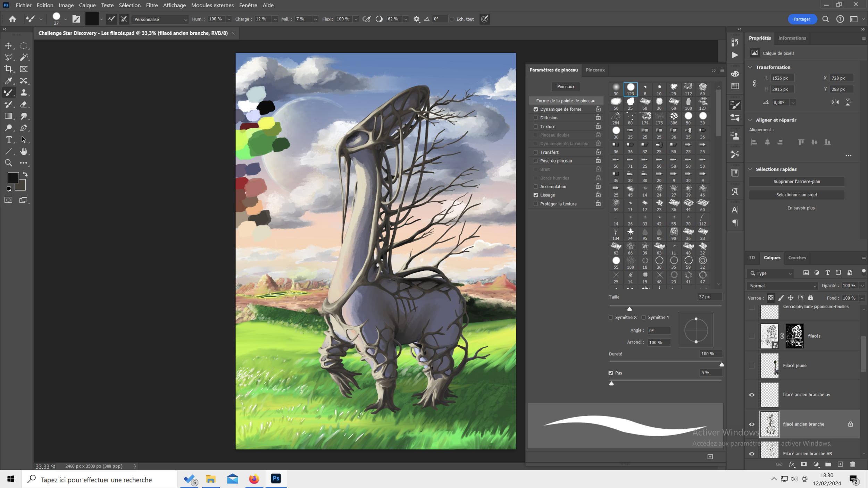Image resolution: width=868 pixels, height=488 pixels.
Task: Click the foreground color swatch
Action: pyautogui.click(x=13, y=177)
